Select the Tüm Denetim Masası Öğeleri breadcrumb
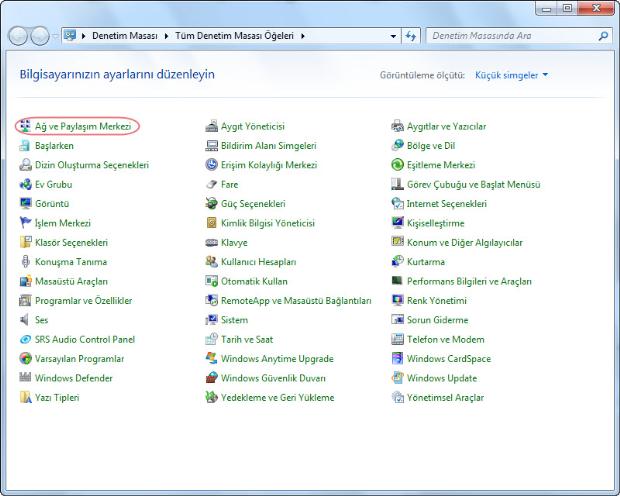This screenshot has width=620, height=496. 234,36
